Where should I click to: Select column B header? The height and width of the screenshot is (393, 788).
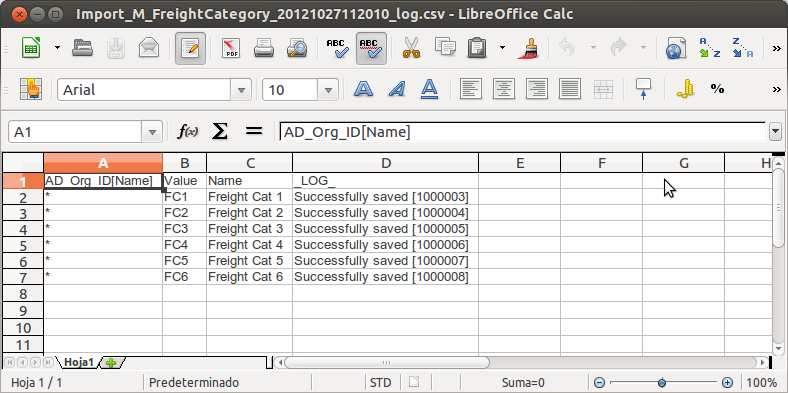pos(184,163)
